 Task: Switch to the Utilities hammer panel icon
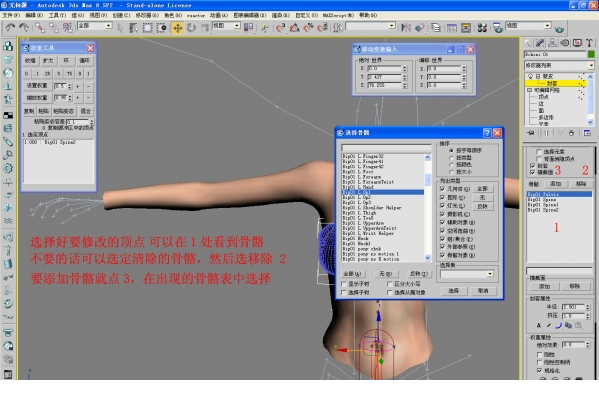(589, 43)
